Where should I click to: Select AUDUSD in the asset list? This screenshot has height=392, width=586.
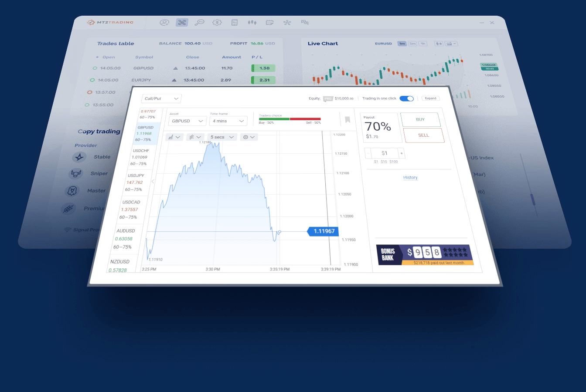(x=124, y=238)
